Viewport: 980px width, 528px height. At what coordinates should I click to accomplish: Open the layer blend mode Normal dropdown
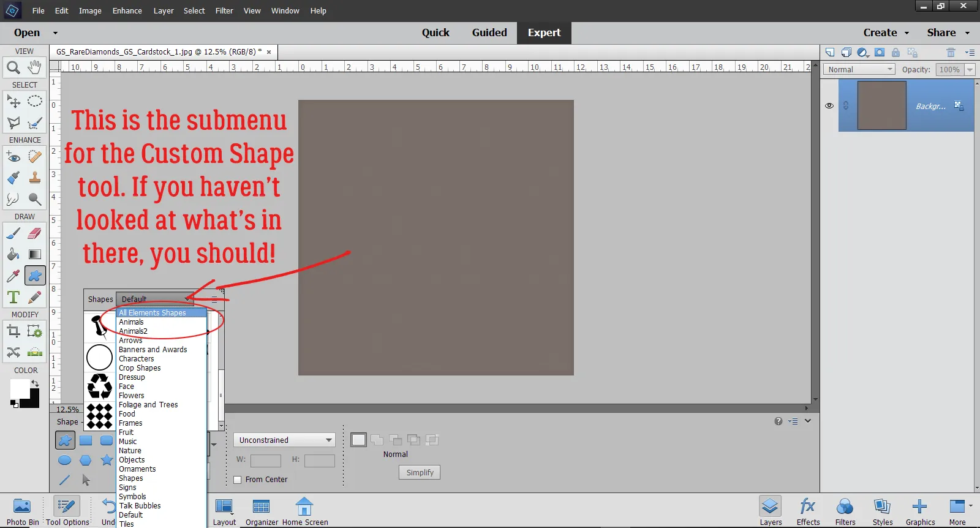[x=859, y=70]
